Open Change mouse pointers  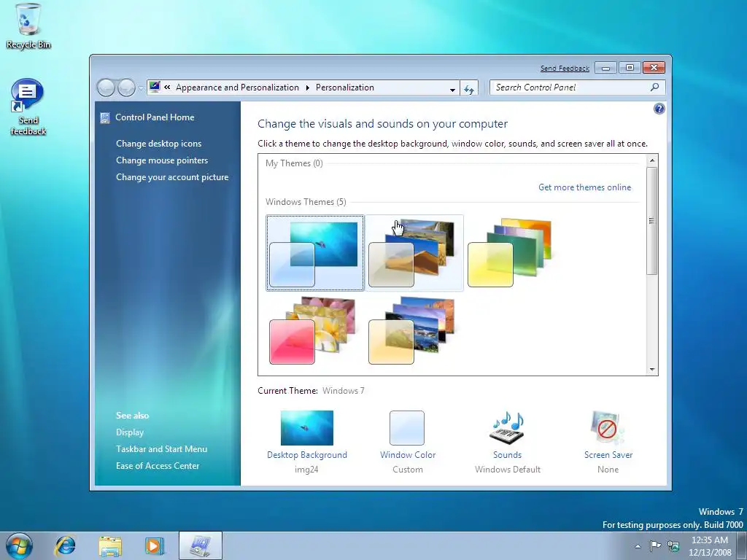(x=162, y=160)
